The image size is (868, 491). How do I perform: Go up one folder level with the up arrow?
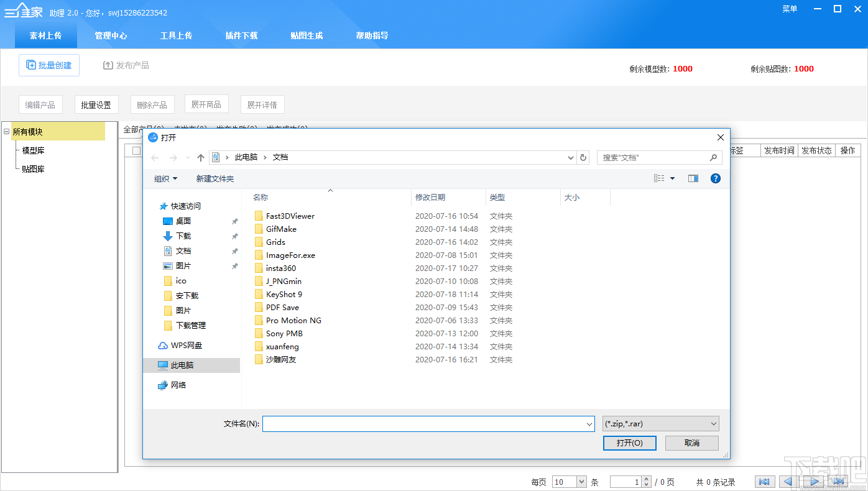201,158
